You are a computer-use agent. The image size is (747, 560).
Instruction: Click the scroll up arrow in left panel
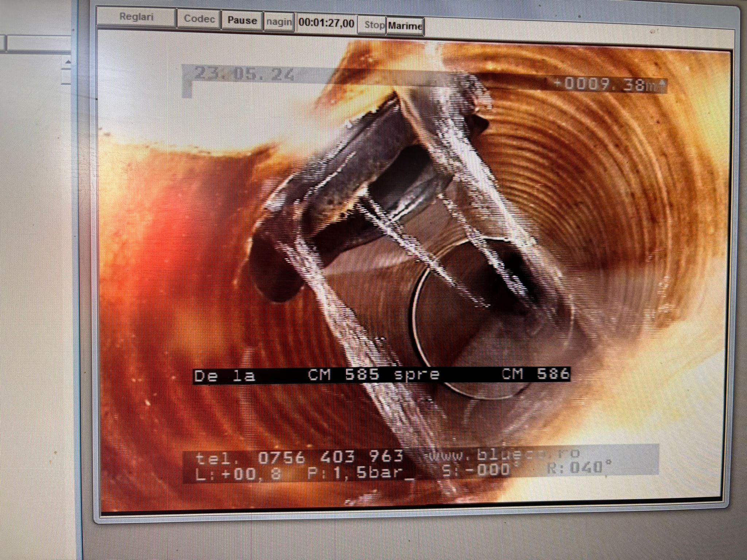click(x=68, y=62)
